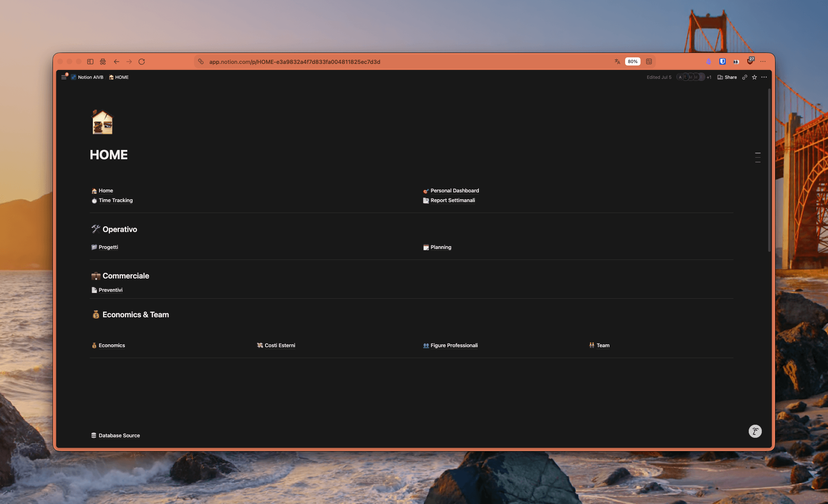Open the page three-dots options menu
Viewport: 828px width, 504px height.
pyautogui.click(x=764, y=77)
